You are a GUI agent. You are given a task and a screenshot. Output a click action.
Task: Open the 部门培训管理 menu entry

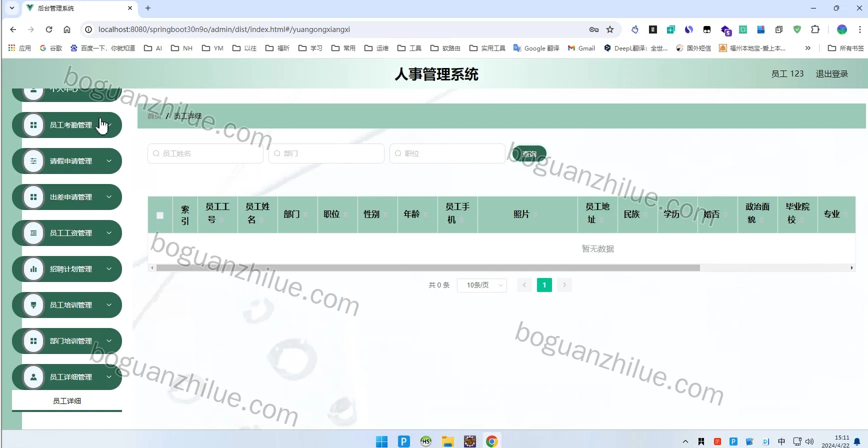click(67, 341)
